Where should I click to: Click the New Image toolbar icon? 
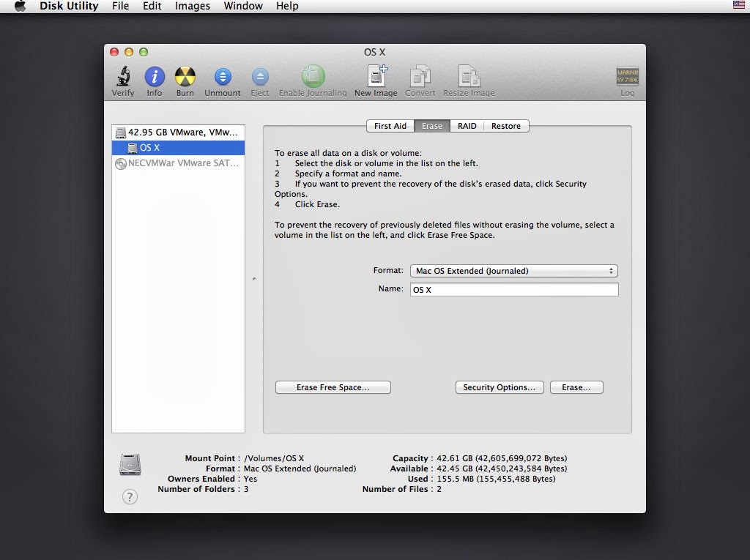[x=376, y=77]
